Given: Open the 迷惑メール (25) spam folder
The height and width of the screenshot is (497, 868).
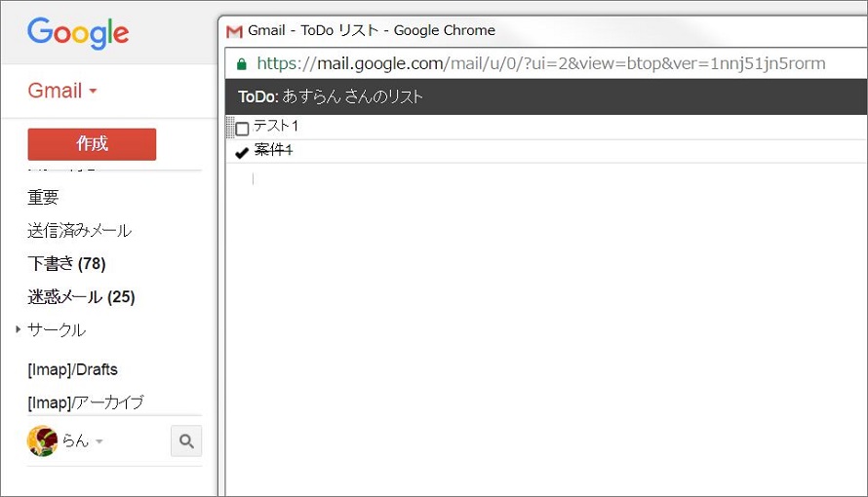Looking at the screenshot, I should click(81, 297).
